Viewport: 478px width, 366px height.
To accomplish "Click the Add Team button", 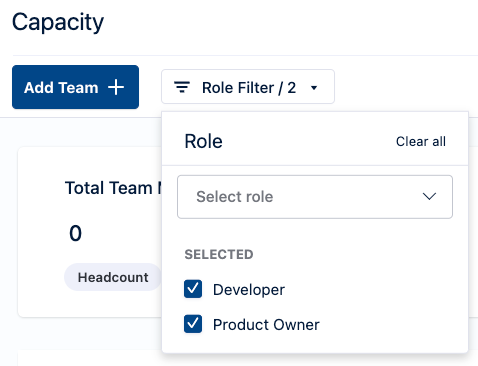I will point(75,87).
